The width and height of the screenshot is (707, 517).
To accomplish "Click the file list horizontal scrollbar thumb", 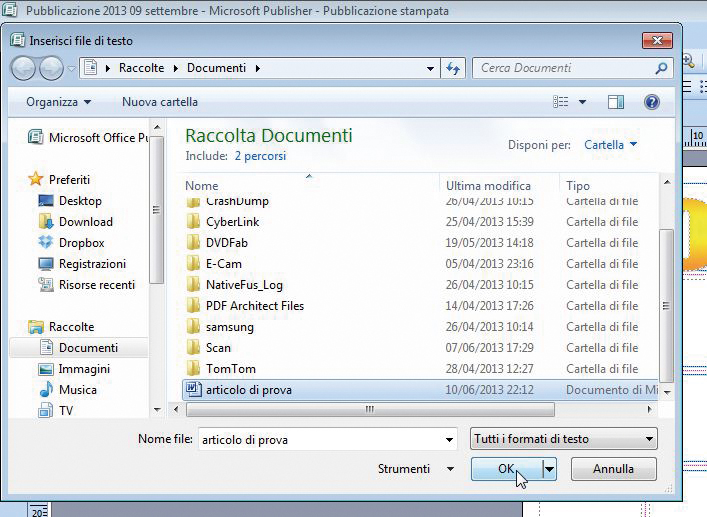I will [x=370, y=409].
